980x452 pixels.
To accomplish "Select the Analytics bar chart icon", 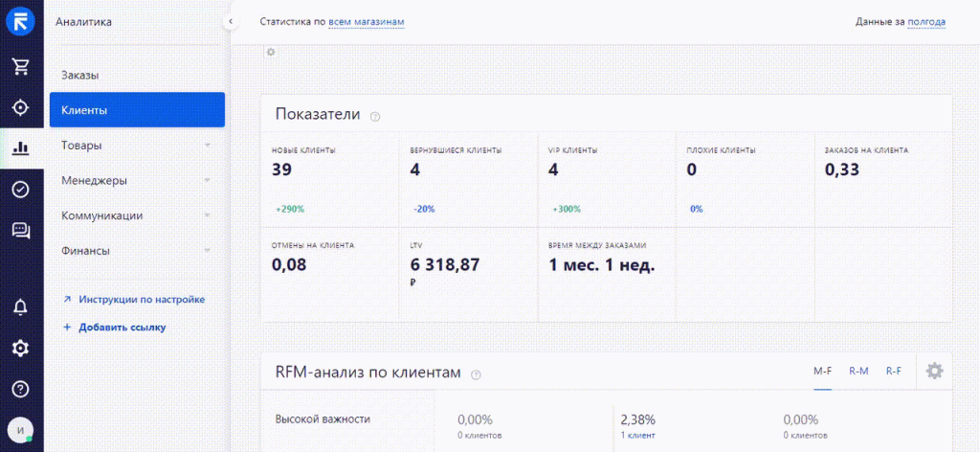I will 20,148.
